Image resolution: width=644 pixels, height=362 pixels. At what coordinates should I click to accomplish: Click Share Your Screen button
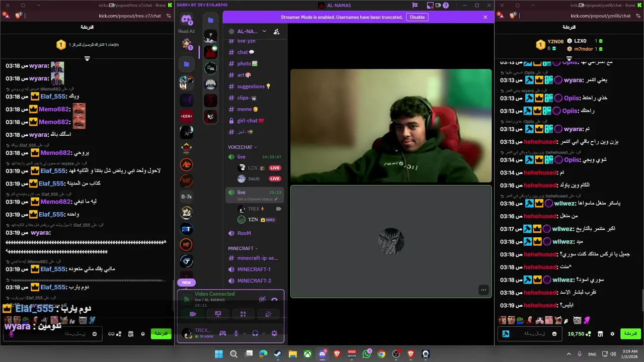(218, 314)
